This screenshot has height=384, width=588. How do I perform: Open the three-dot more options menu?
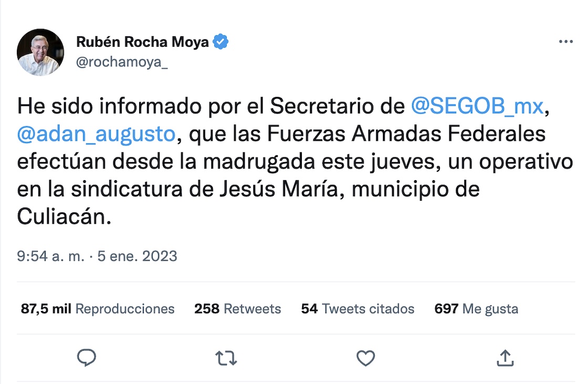click(565, 42)
